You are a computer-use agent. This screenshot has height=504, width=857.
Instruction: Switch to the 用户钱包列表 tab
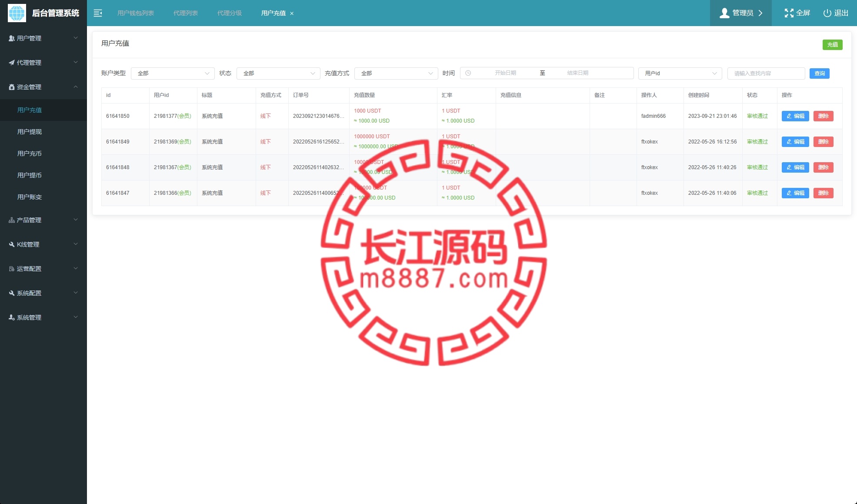[x=136, y=13]
